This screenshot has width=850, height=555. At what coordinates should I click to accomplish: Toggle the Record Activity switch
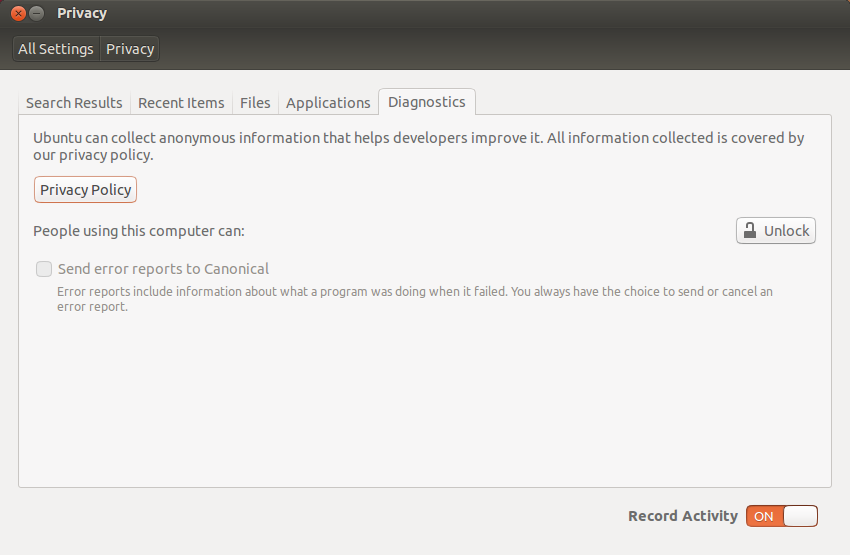782,516
